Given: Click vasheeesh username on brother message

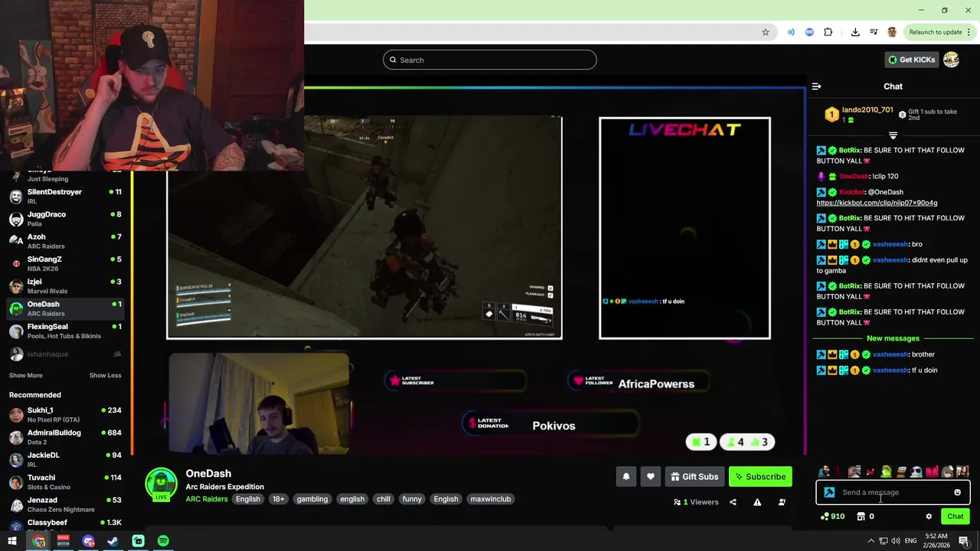Looking at the screenshot, I should (890, 354).
